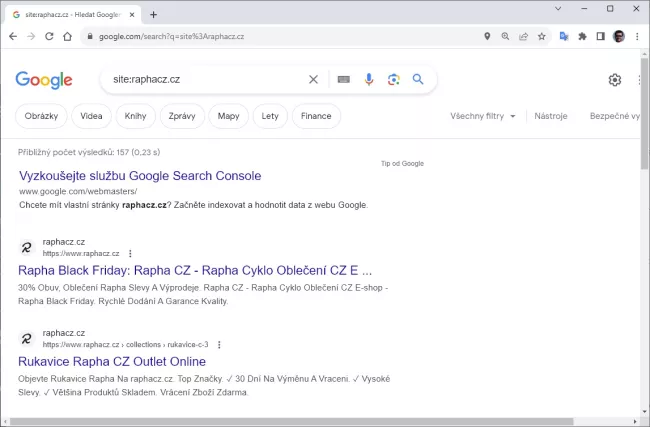Switch to Lety results
This screenshot has height=427, width=650.
coord(270,116)
